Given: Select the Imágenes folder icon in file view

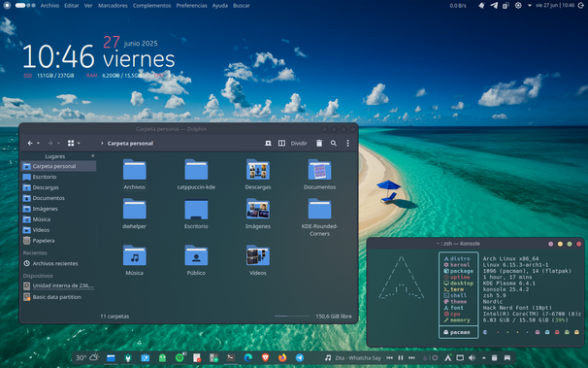Looking at the screenshot, I should pyautogui.click(x=258, y=209).
